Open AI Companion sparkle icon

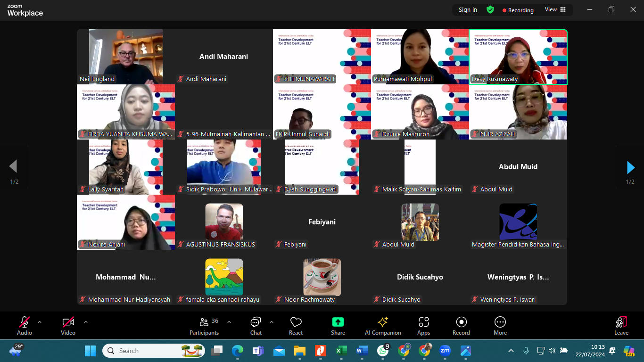(x=383, y=322)
